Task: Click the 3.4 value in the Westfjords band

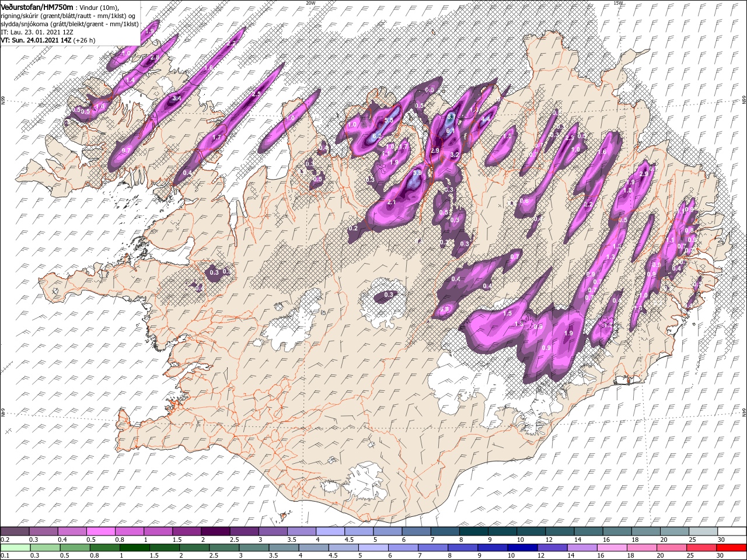Action: 177,97
